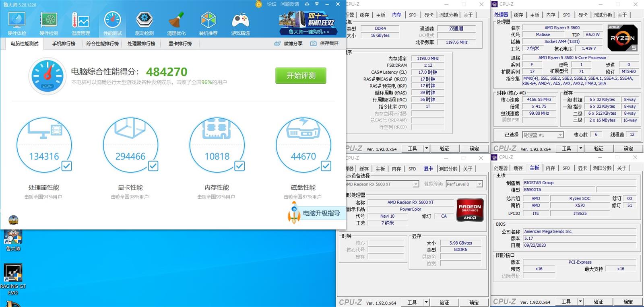Screen dimensions: 644x307
Task: Click the small avatar icon at Ludashi bottom-left
Action: click(13, 220)
